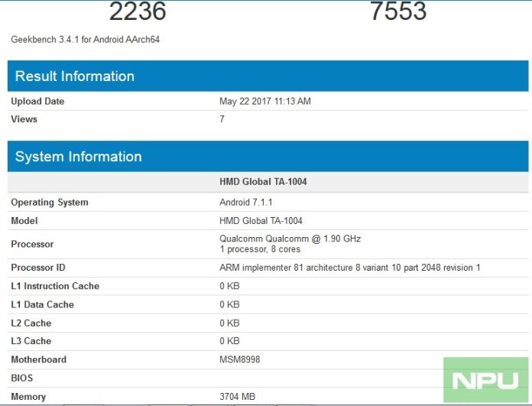
Task: Click the bold HMD Global TA-1004 heading
Action: pos(263,182)
